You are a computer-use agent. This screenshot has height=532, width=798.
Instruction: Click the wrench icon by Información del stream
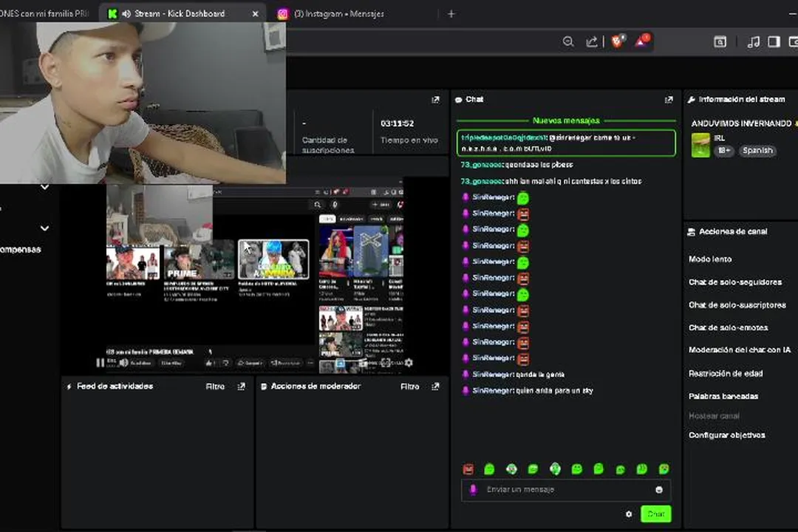point(691,100)
